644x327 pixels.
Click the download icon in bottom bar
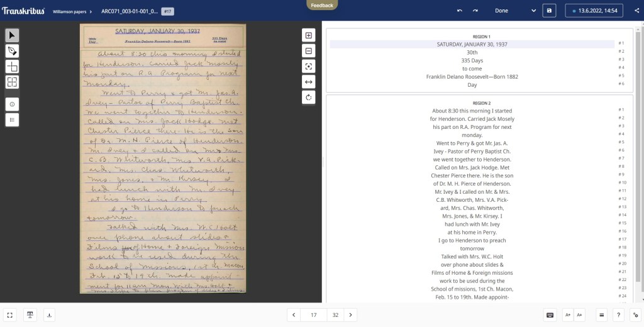pos(50,315)
